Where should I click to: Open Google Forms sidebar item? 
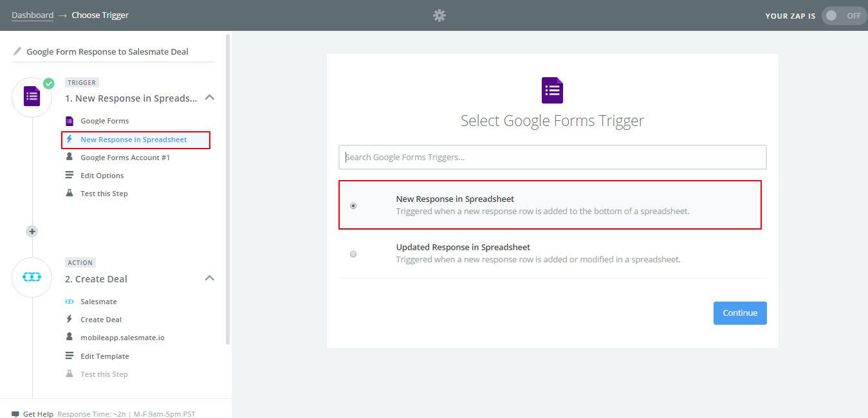click(x=105, y=121)
